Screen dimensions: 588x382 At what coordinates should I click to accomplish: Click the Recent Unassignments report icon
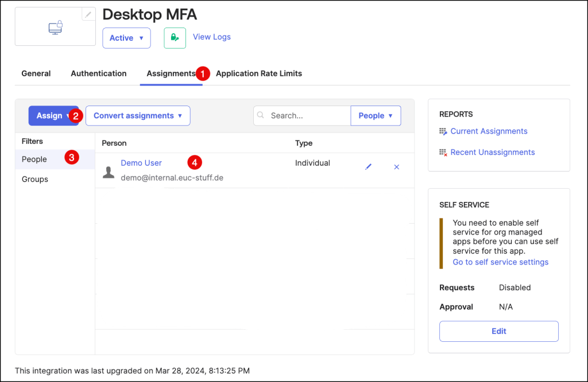click(x=443, y=153)
